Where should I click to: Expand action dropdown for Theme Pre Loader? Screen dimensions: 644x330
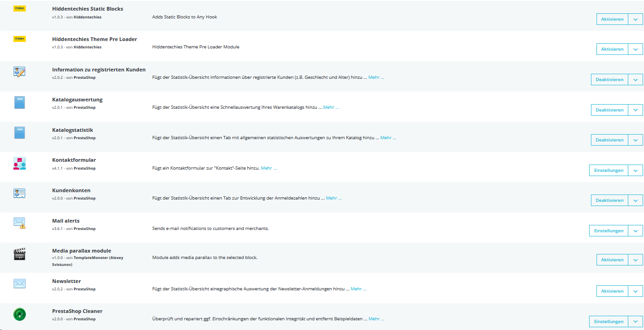tap(635, 49)
